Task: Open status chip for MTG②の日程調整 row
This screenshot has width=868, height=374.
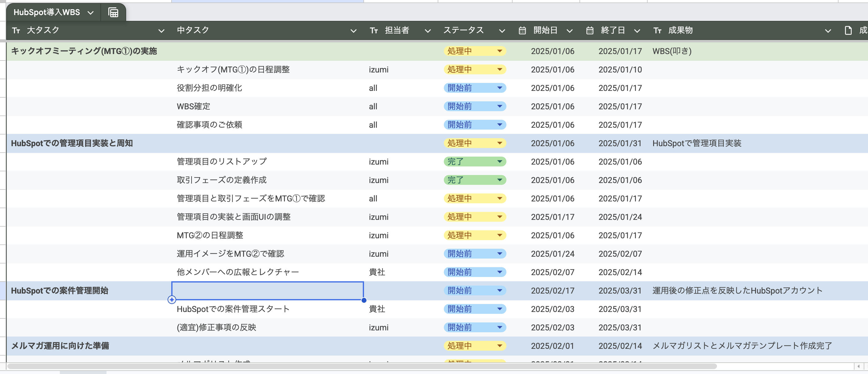Action: pyautogui.click(x=475, y=236)
